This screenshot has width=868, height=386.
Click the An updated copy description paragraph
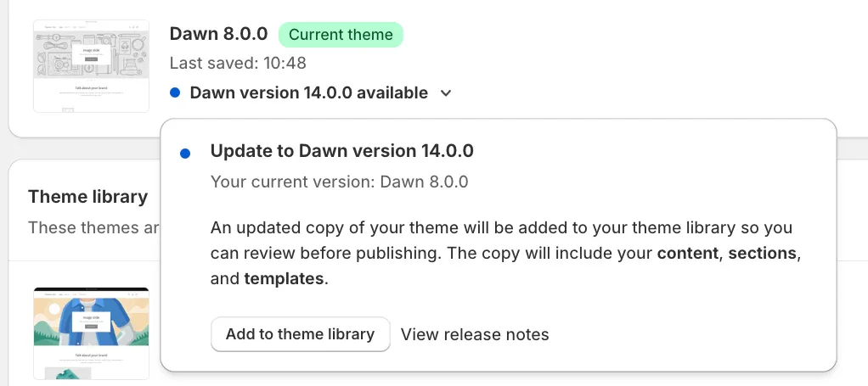point(506,254)
